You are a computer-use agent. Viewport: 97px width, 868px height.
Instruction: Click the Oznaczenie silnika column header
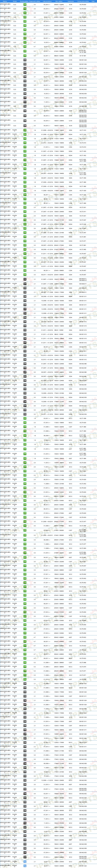click(83, 1)
